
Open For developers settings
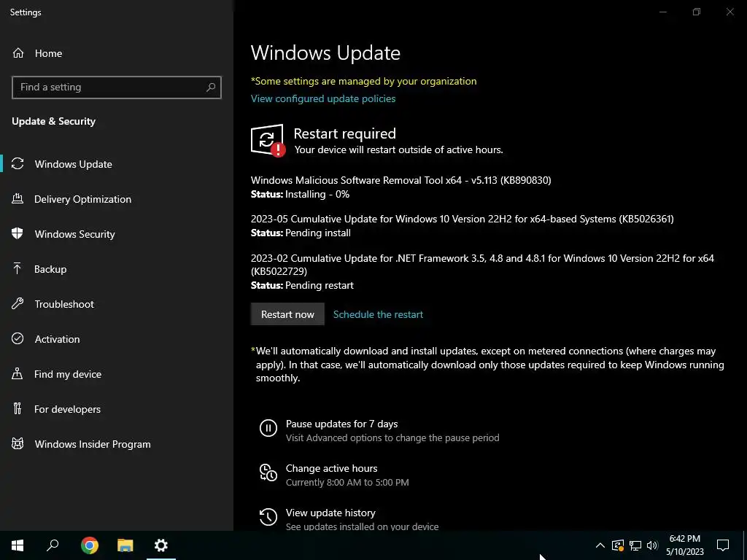(x=67, y=409)
